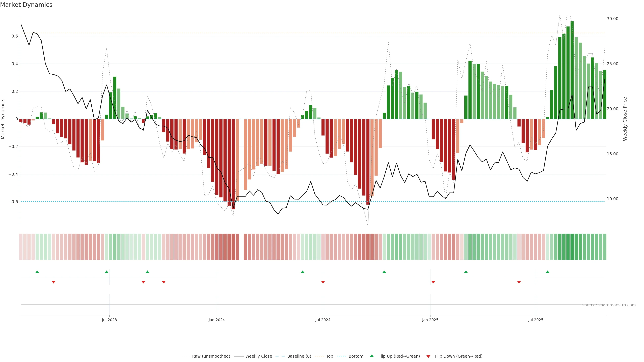Screen dimensions: 644x362
Task: Toggle the Weekly Close legend entry
Action: coord(258,356)
